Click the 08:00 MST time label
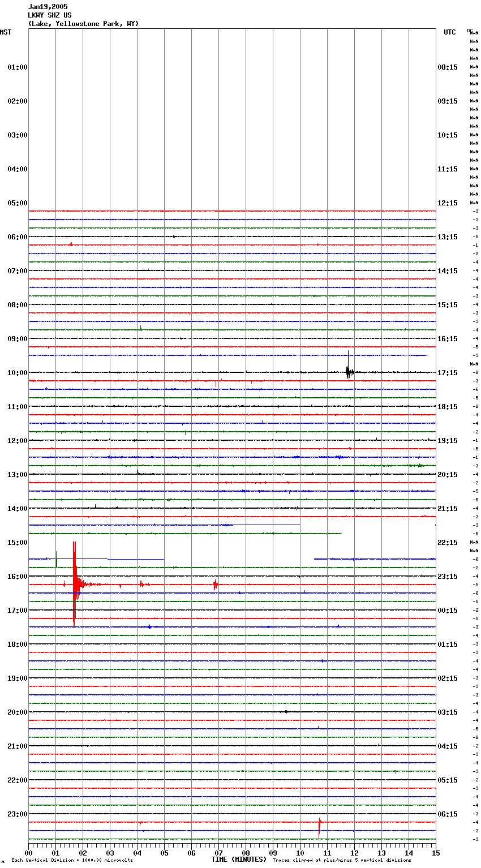Image resolution: width=481 pixels, height=868 pixels. 18,305
